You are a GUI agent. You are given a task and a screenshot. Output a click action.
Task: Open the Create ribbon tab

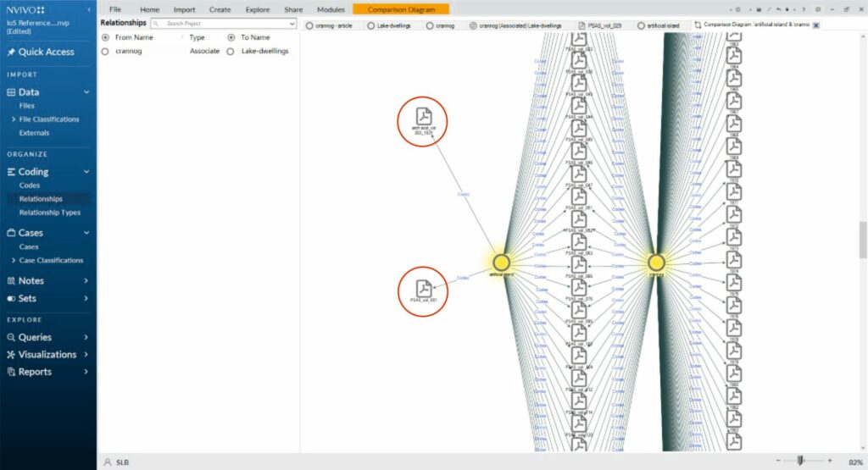220,9
